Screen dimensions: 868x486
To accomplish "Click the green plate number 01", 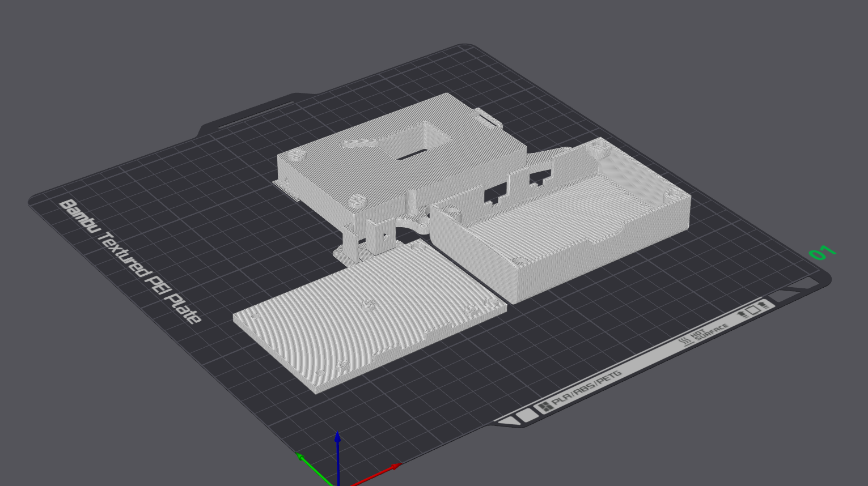I will point(823,252).
